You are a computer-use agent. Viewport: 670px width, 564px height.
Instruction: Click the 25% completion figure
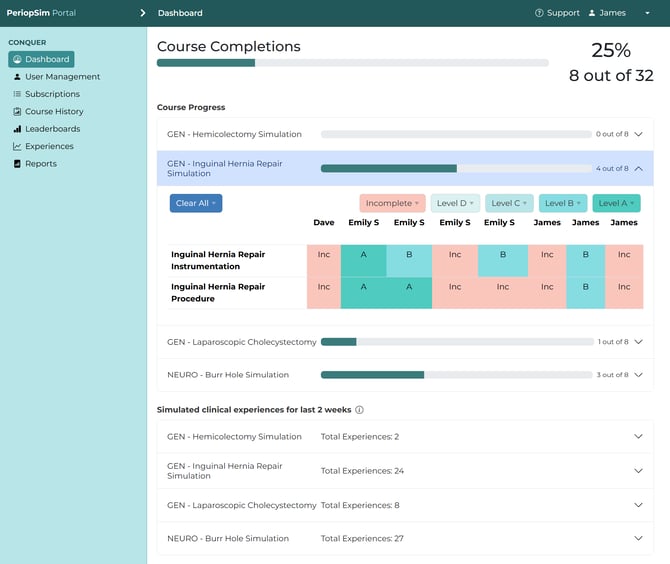(x=611, y=50)
